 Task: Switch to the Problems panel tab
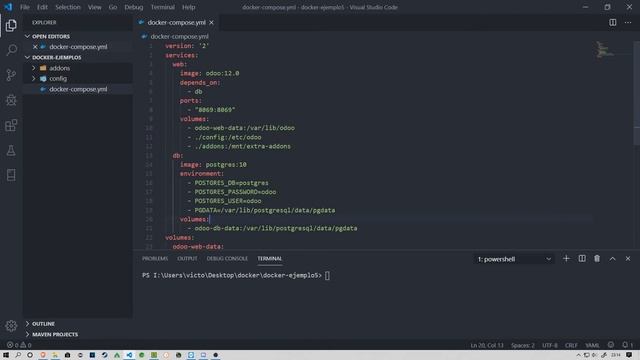click(x=155, y=259)
